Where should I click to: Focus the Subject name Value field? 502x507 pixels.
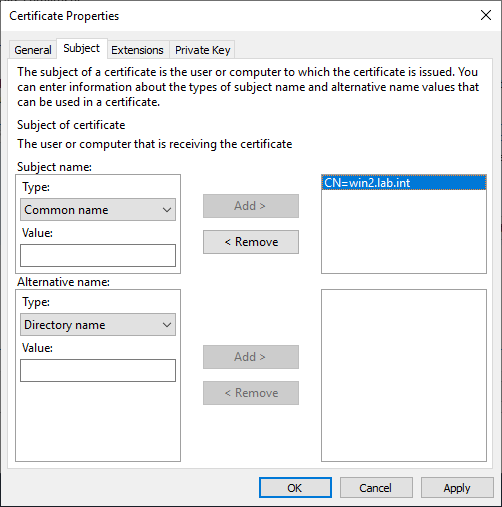(98, 256)
